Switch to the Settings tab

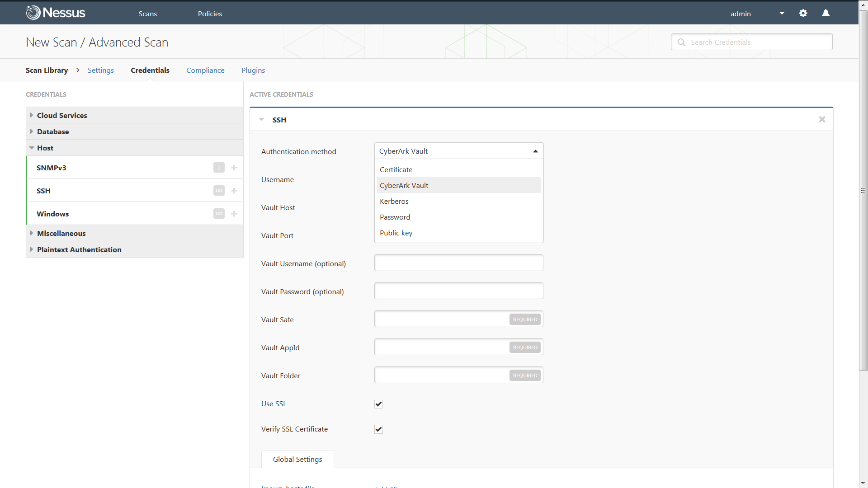click(100, 70)
